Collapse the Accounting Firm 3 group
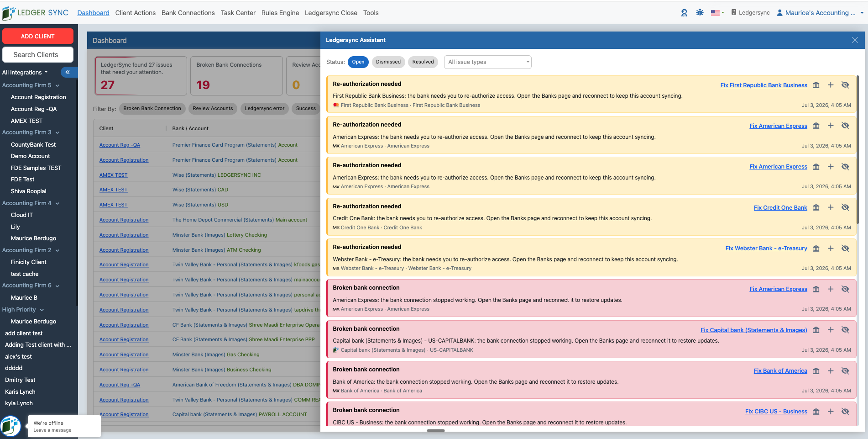The width and height of the screenshot is (868, 439). click(x=58, y=132)
